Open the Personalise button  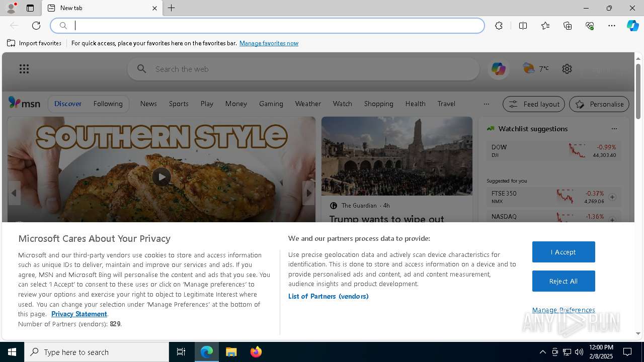pyautogui.click(x=599, y=104)
